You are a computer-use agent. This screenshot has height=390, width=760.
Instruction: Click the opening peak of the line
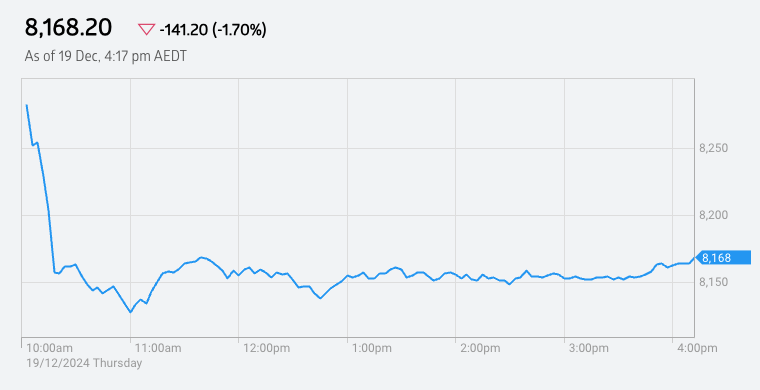point(26,105)
